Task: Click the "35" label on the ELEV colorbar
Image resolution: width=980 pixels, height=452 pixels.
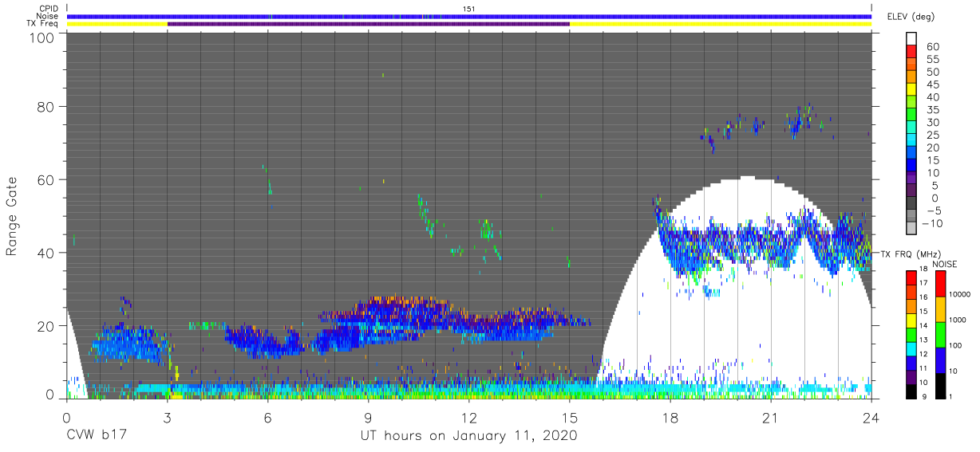Action: coord(934,110)
